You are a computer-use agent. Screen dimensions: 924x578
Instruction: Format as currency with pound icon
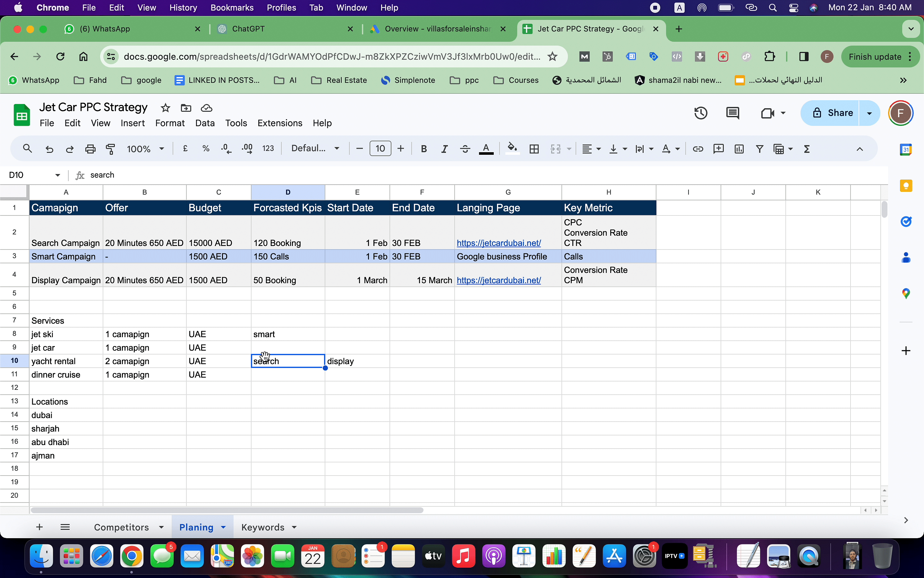[185, 149]
